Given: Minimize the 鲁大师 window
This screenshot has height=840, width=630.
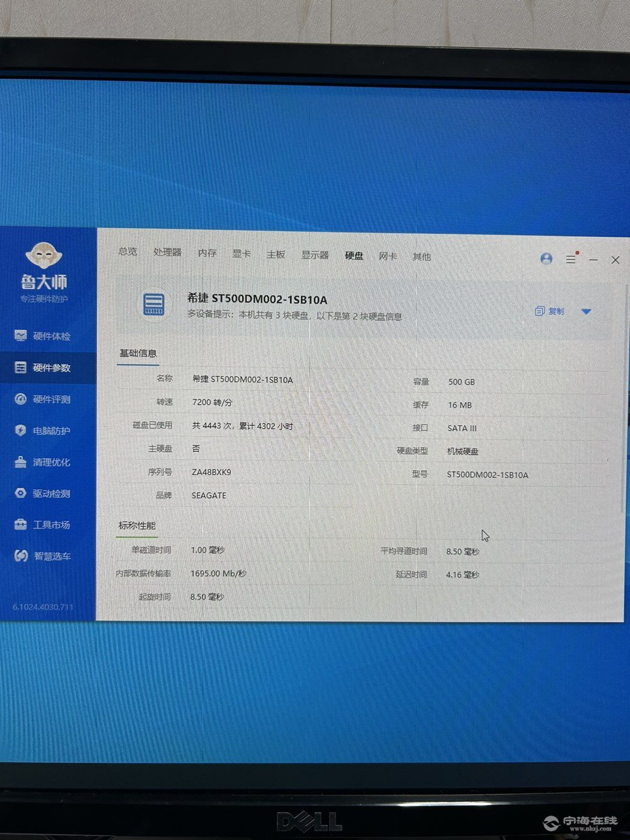Looking at the screenshot, I should (x=593, y=260).
